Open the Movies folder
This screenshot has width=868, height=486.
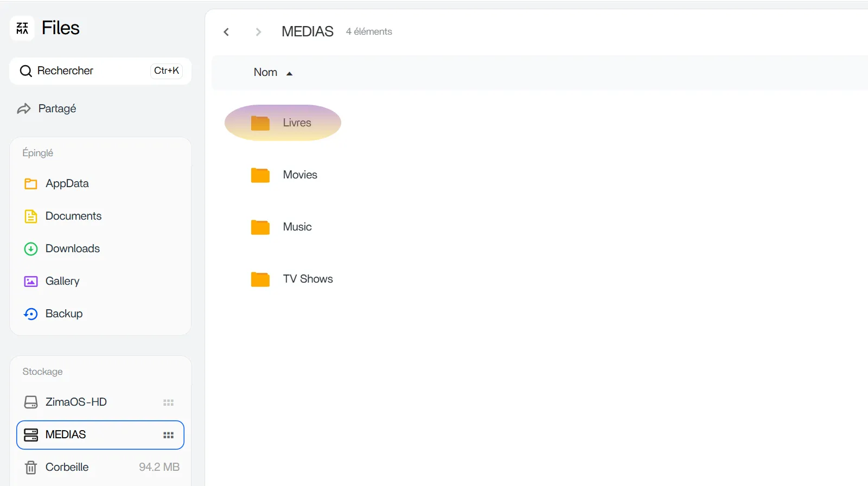(x=299, y=175)
